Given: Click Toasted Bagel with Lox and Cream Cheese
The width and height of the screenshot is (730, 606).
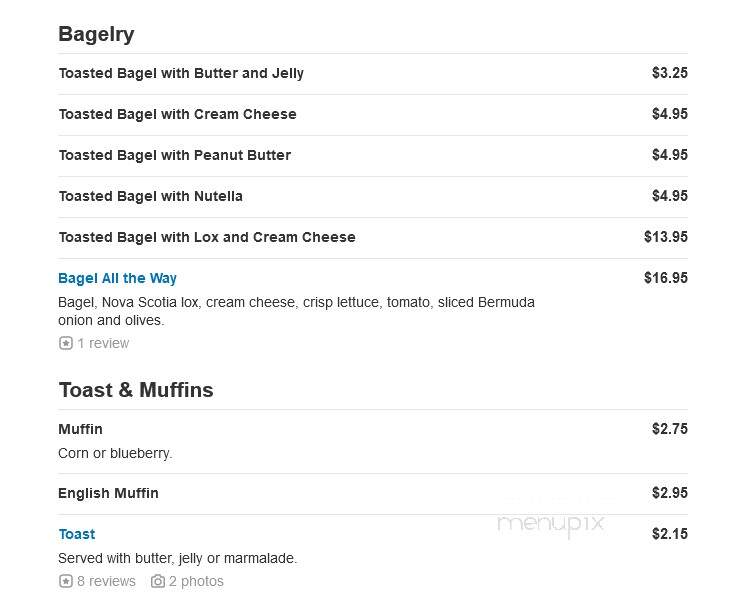Looking at the screenshot, I should (207, 237).
